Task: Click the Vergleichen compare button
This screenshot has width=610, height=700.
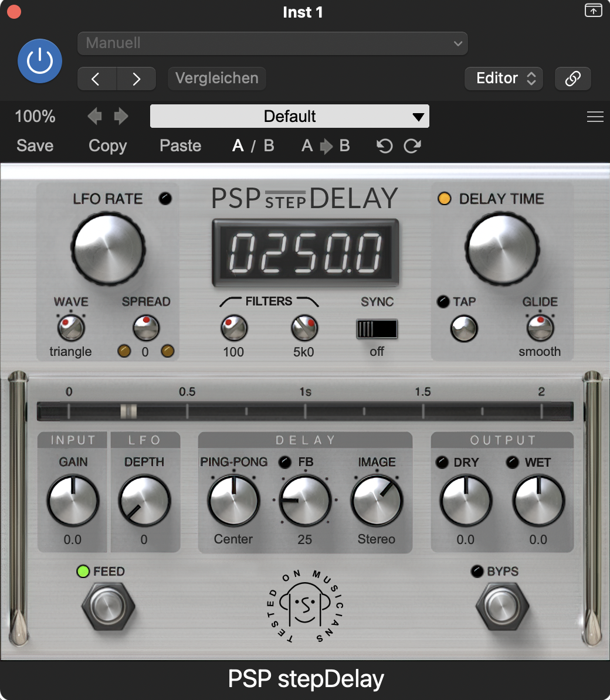Action: point(216,78)
